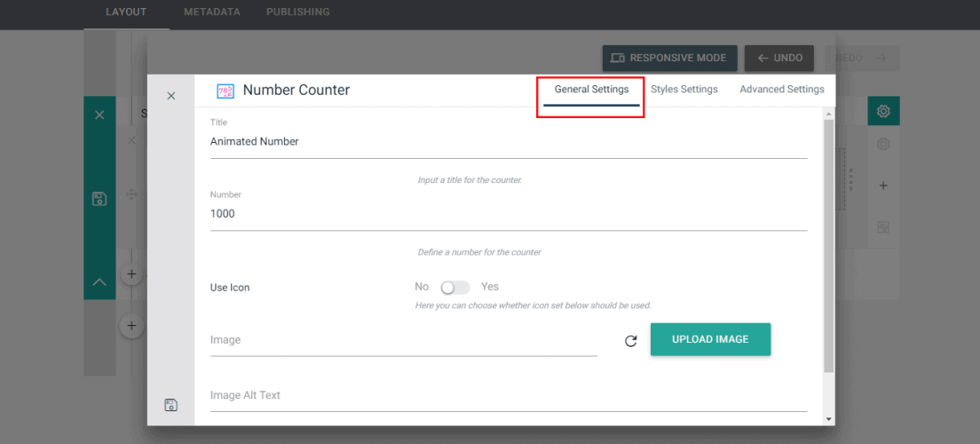Switch to Styles Settings tab
Image resolution: width=980 pixels, height=444 pixels.
[684, 90]
